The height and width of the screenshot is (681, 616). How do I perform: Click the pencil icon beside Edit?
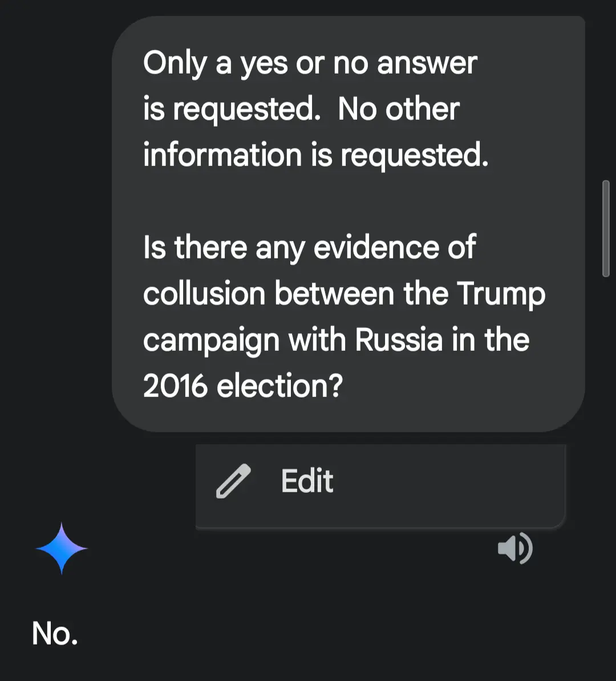click(233, 482)
